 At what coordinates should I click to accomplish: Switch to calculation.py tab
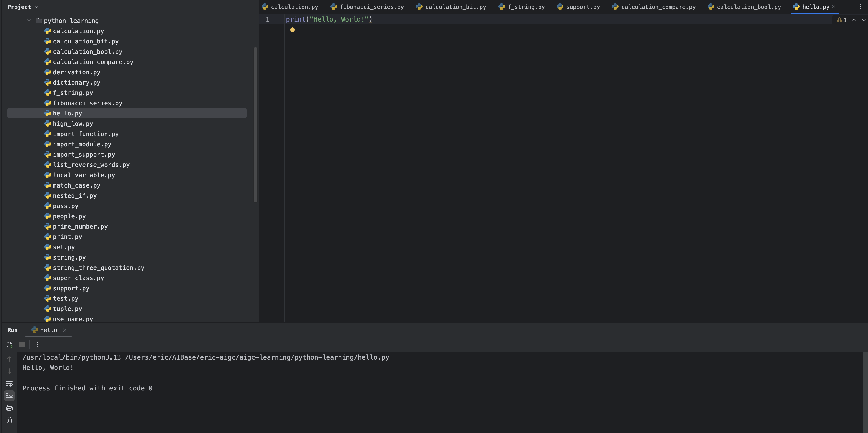click(290, 7)
